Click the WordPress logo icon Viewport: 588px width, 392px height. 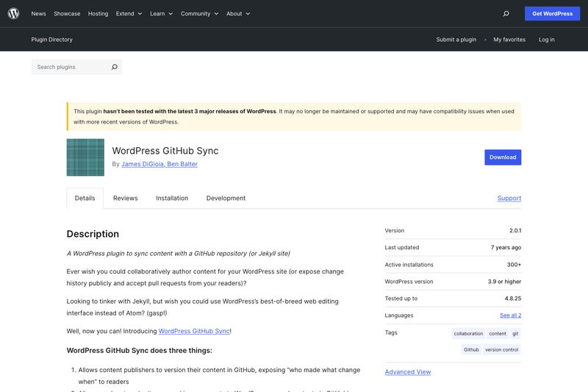coord(13,13)
